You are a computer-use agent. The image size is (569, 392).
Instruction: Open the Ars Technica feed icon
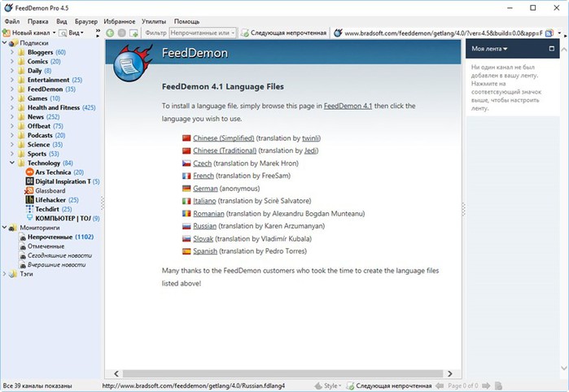click(x=30, y=172)
